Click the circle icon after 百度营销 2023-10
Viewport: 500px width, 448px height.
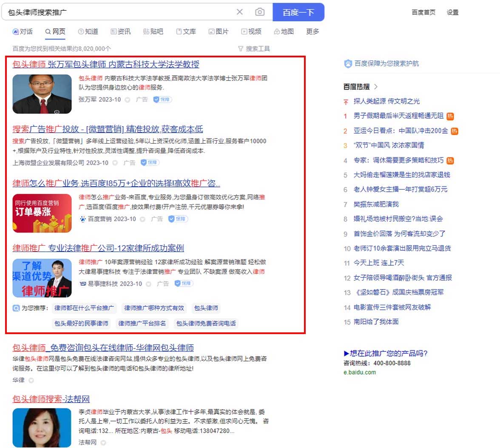click(143, 219)
